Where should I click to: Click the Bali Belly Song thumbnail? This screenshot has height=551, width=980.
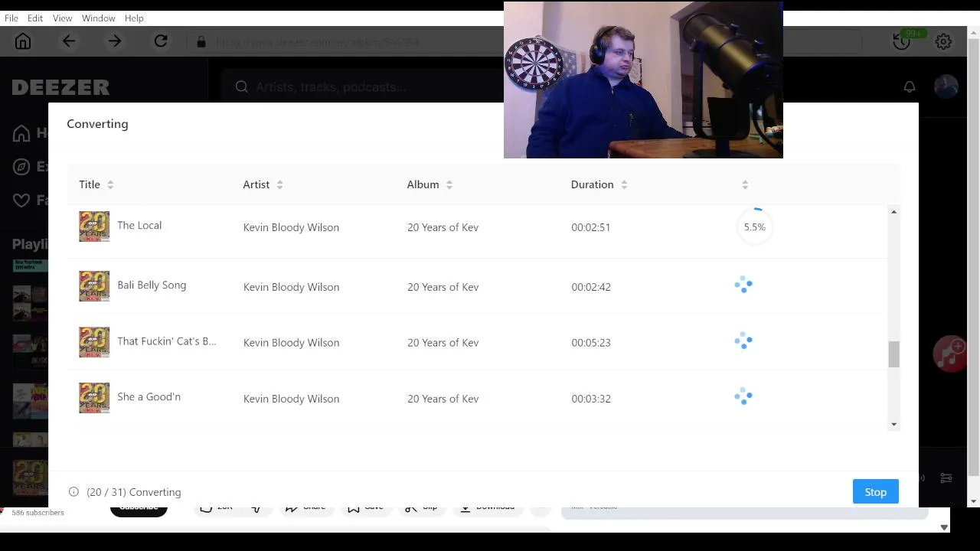pos(94,286)
